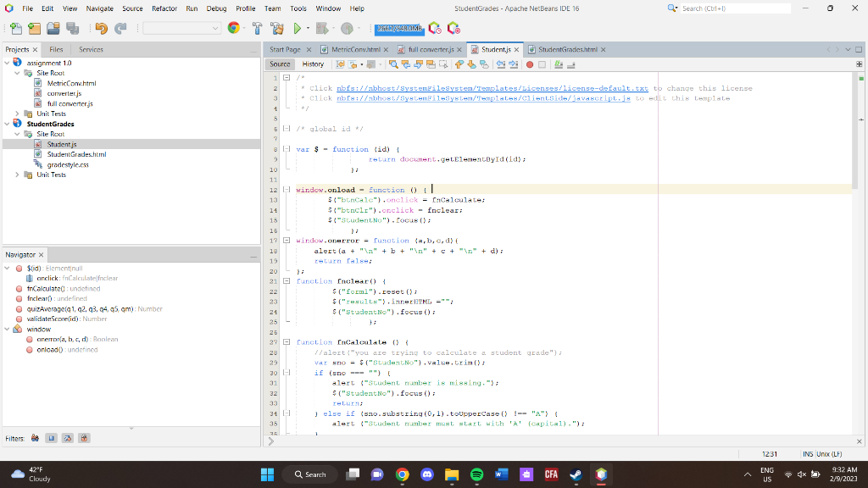Open the project configuration combo box
The height and width of the screenshot is (488, 868).
pyautogui.click(x=181, y=29)
